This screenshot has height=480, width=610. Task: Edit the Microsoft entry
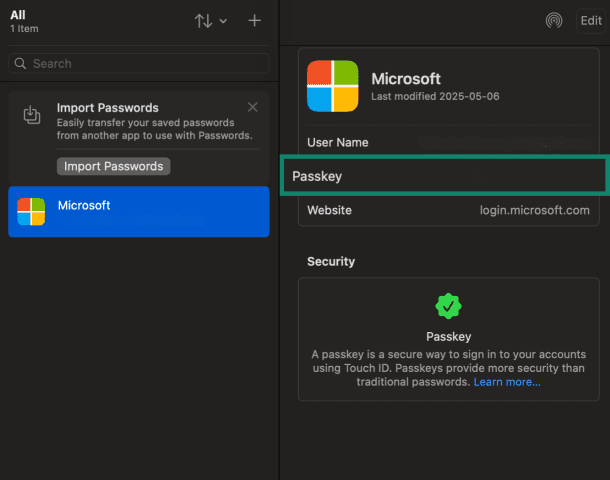click(591, 21)
